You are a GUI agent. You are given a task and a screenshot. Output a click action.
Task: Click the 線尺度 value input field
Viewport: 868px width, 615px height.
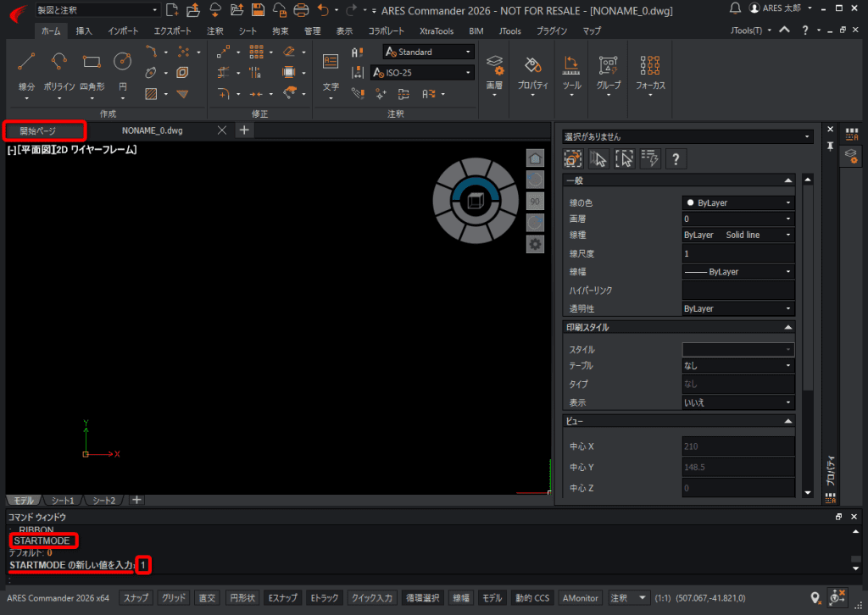pos(737,253)
